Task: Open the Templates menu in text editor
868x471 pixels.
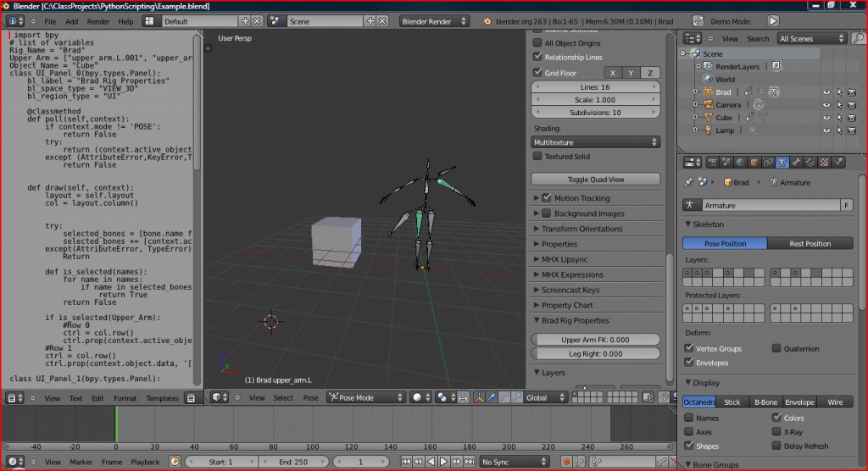Action: pos(162,398)
